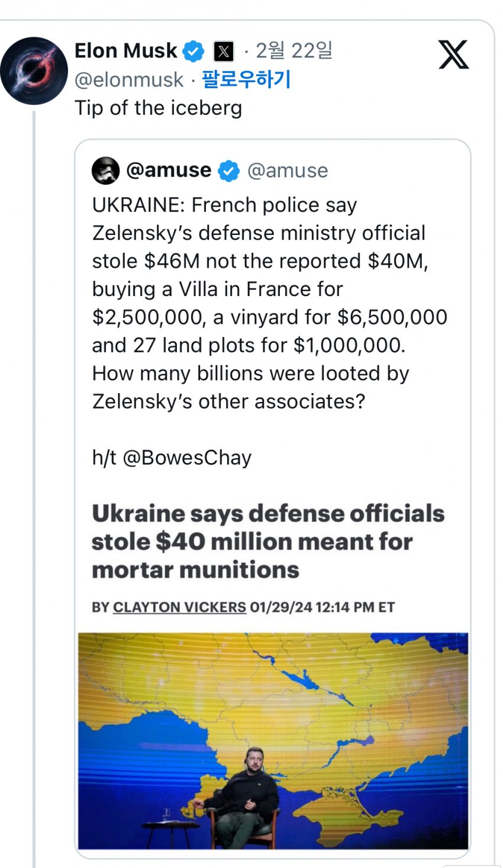
Task: Open the @BowesChay mention
Action: [x=186, y=458]
